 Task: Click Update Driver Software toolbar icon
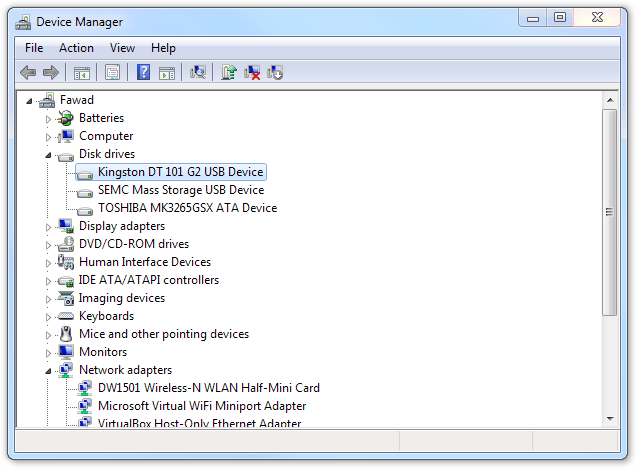[x=229, y=72]
